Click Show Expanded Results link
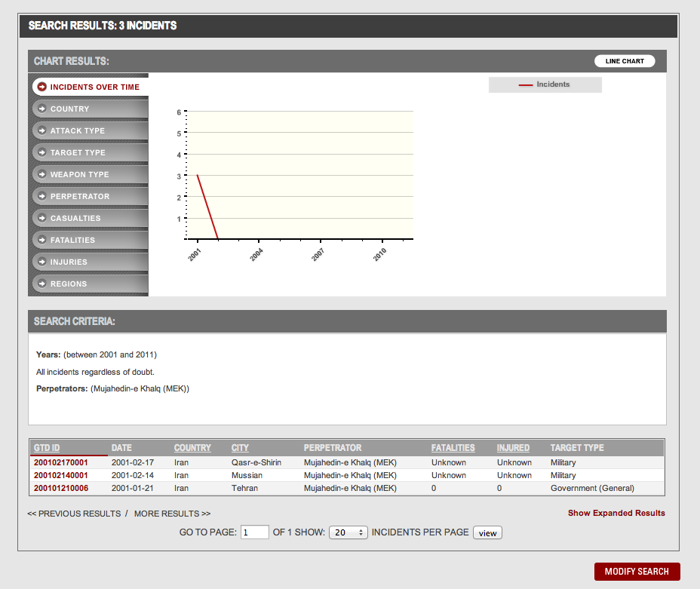Screen dimensions: 700x589 coord(616,513)
